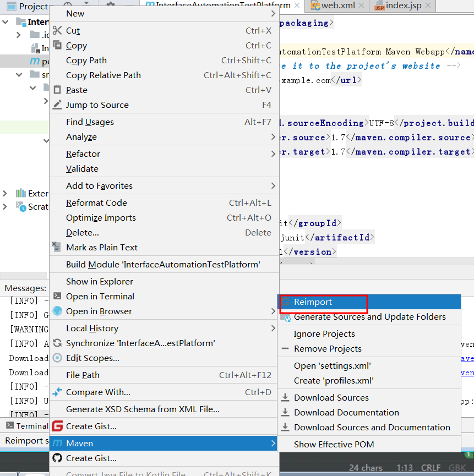Image resolution: width=474 pixels, height=476 pixels.
Task: Open the Project view selector
Action: [28, 6]
